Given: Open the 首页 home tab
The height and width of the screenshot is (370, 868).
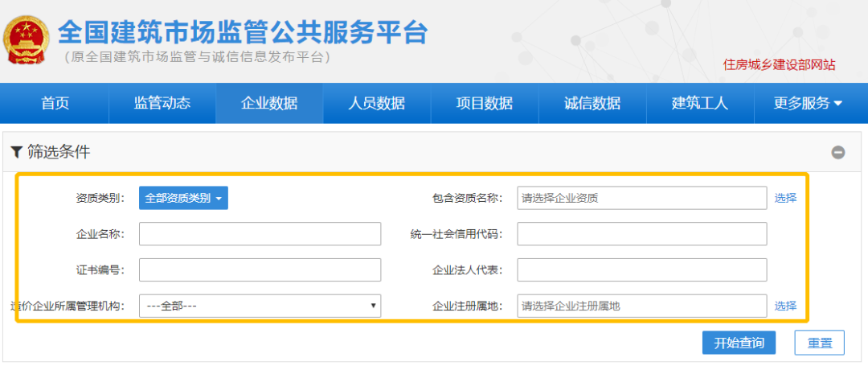Looking at the screenshot, I should tap(55, 103).
